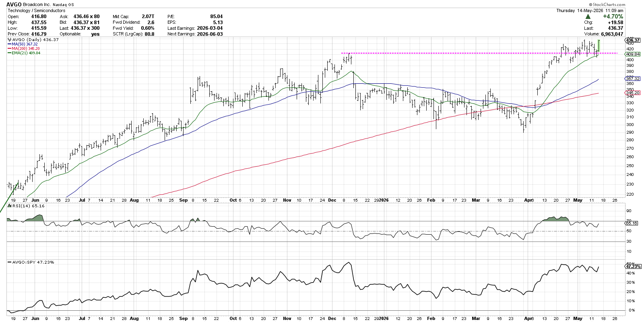Click the AVGO (Daily) 436.37 legend label
This screenshot has height=322, width=644.
point(35,40)
